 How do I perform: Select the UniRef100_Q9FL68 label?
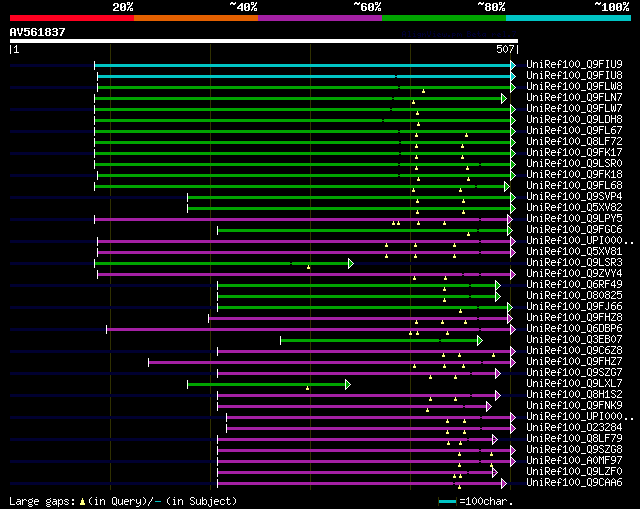click(574, 186)
